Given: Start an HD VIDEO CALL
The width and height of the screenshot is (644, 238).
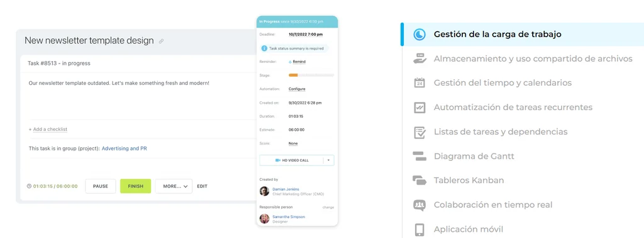Looking at the screenshot, I should tap(292, 161).
